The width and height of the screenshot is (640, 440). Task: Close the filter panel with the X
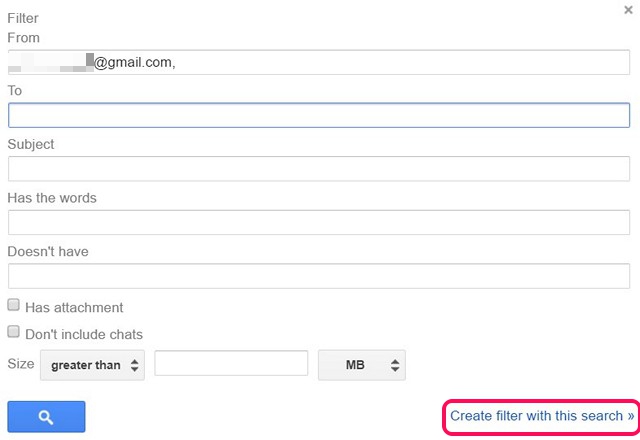click(x=628, y=10)
